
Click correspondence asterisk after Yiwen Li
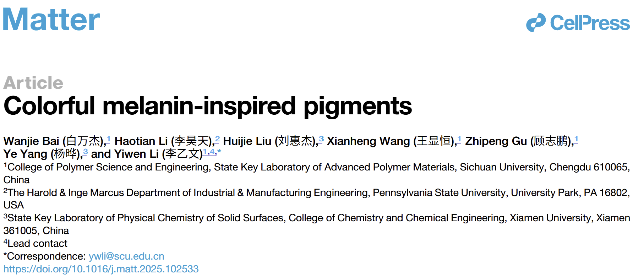coord(219,152)
